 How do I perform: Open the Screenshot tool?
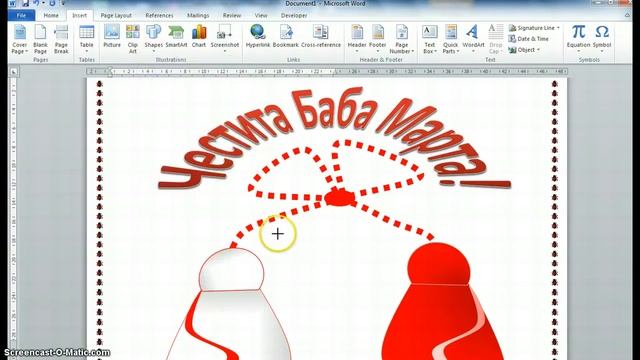(224, 40)
